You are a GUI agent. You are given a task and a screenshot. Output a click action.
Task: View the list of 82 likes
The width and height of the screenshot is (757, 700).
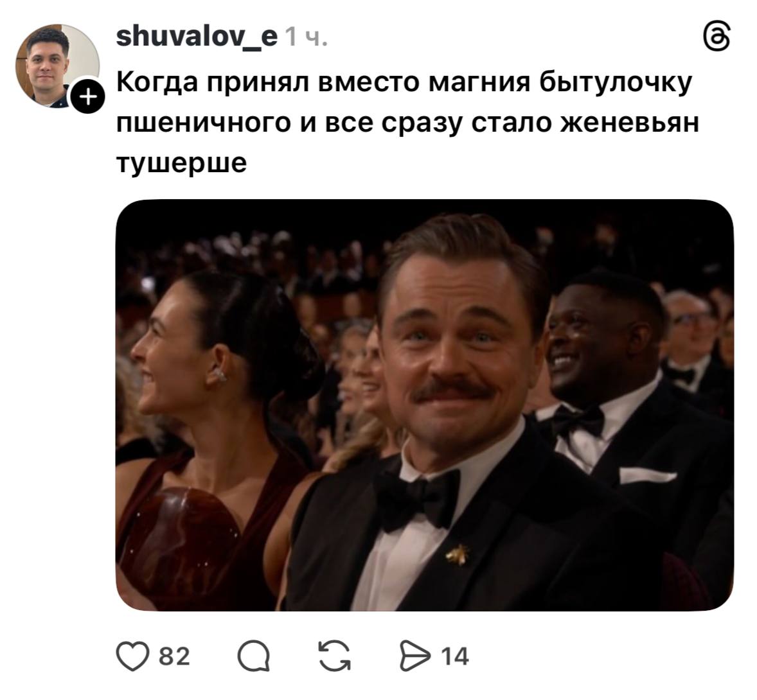[x=174, y=656]
